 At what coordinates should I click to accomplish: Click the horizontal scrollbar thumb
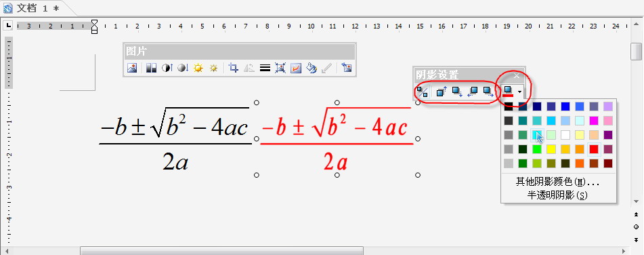tap(222, 250)
